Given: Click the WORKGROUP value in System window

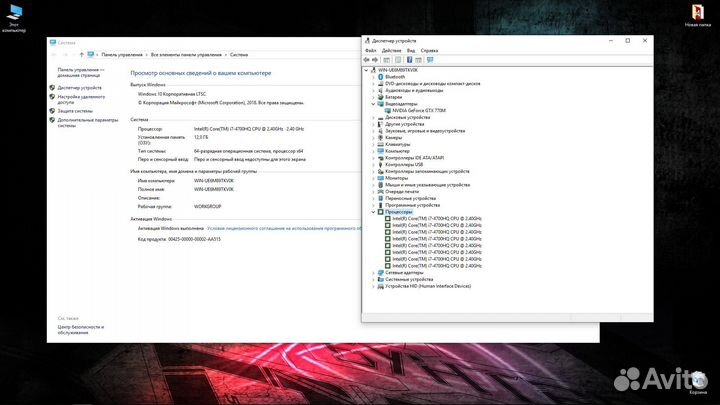Looking at the screenshot, I should click(x=208, y=207).
